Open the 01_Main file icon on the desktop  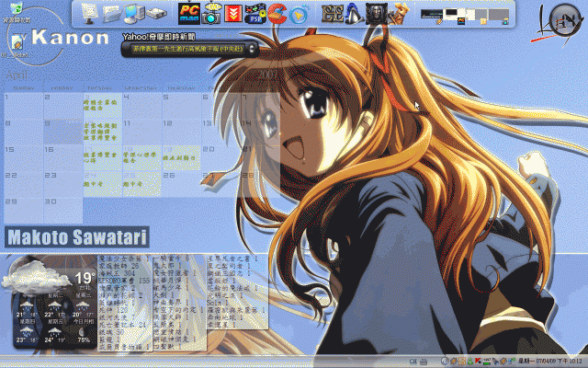pyautogui.click(x=17, y=42)
